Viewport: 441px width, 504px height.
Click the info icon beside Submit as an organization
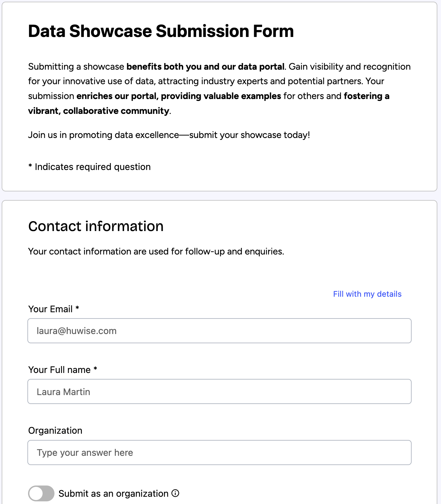[x=176, y=493]
